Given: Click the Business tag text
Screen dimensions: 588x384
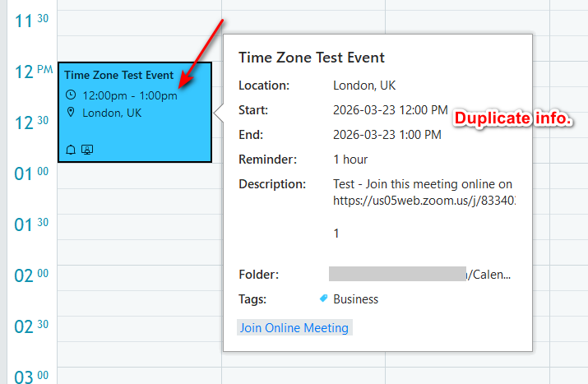Looking at the screenshot, I should tap(356, 299).
